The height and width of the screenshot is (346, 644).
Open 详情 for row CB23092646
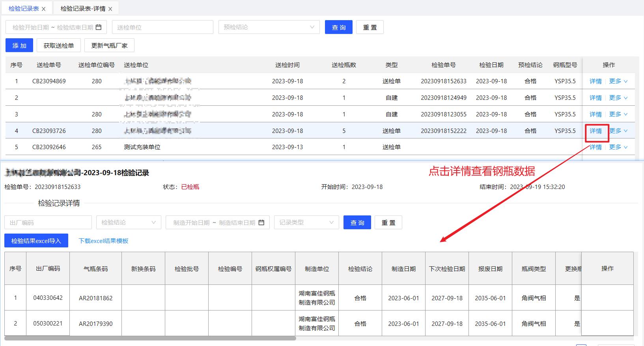pos(595,147)
